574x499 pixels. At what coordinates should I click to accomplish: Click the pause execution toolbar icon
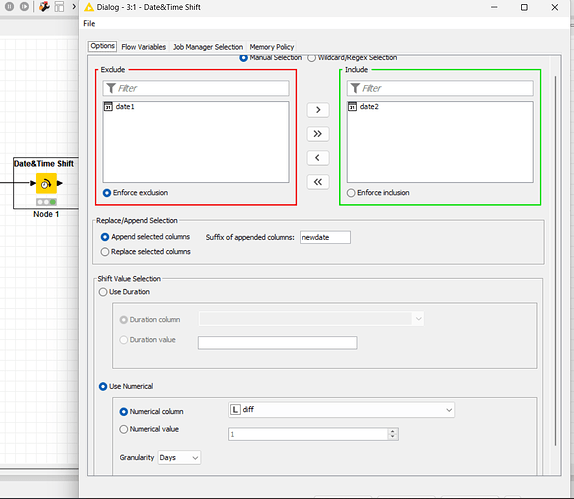[10, 7]
